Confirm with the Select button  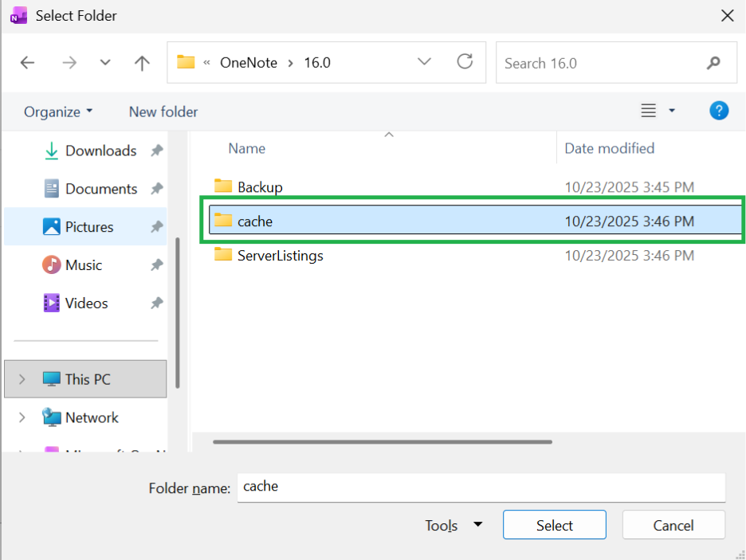click(x=554, y=525)
